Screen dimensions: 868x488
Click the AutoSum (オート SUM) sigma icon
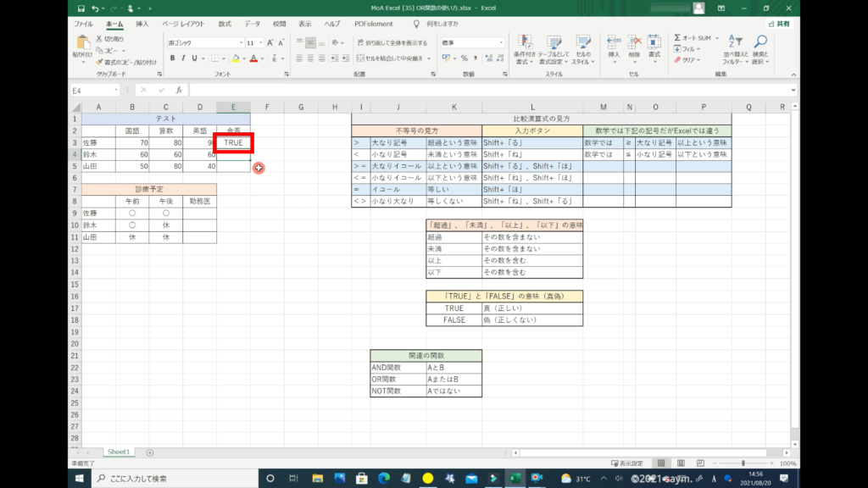pos(678,38)
